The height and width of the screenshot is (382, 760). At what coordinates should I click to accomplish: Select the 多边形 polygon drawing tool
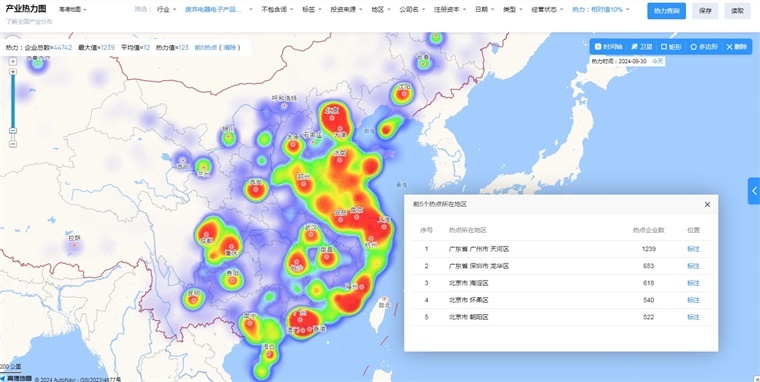coord(704,47)
